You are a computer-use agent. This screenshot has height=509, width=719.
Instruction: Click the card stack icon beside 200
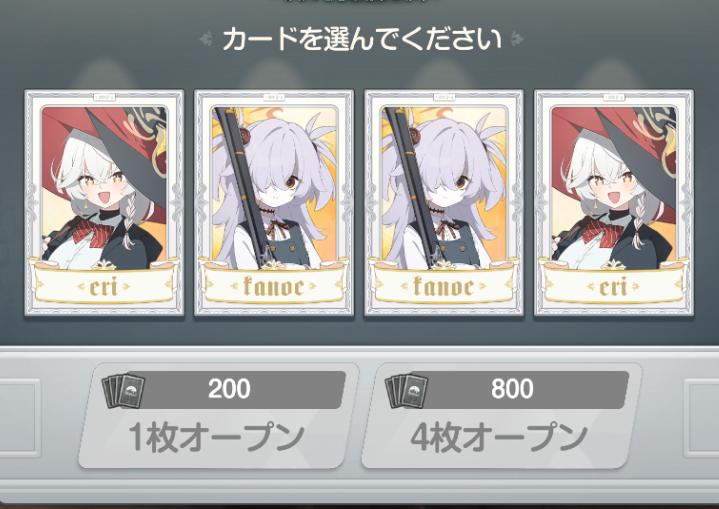(123, 391)
